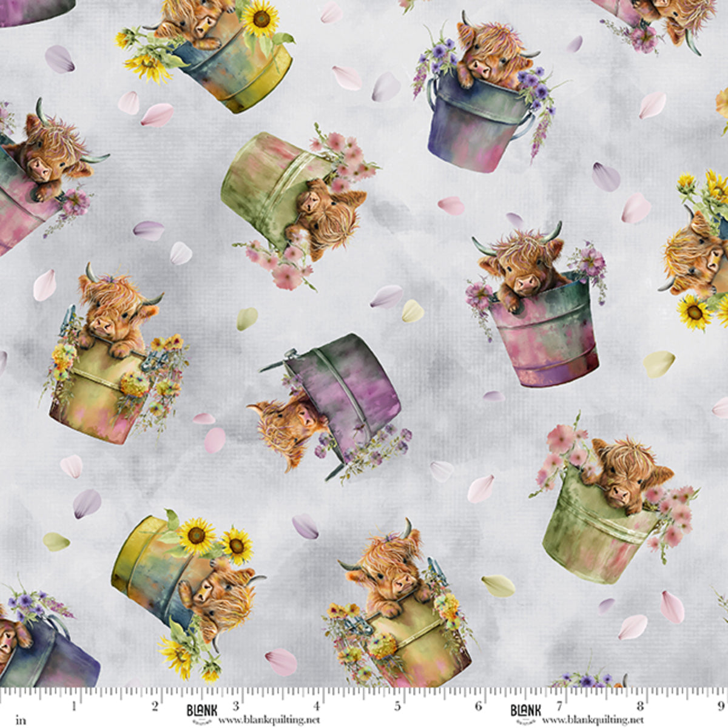Click the ruler number "7"
This screenshot has height=728, width=728.
click(559, 706)
